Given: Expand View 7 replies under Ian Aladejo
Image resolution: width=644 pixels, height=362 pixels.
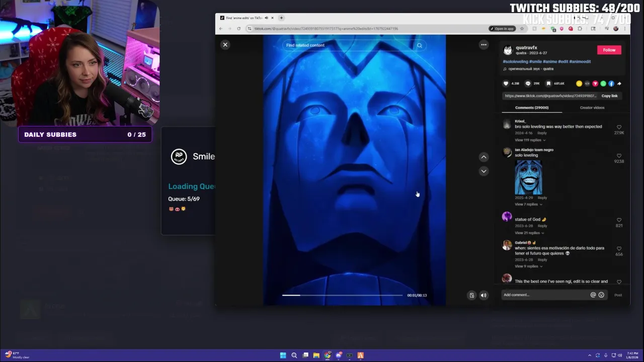Looking at the screenshot, I should coord(528,204).
